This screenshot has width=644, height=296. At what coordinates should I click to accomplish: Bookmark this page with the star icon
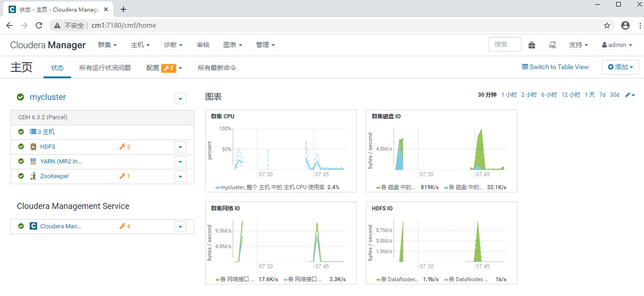[607, 25]
